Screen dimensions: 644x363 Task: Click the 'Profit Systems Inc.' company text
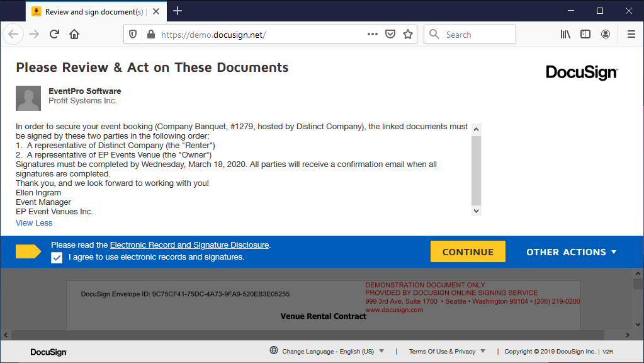click(83, 101)
